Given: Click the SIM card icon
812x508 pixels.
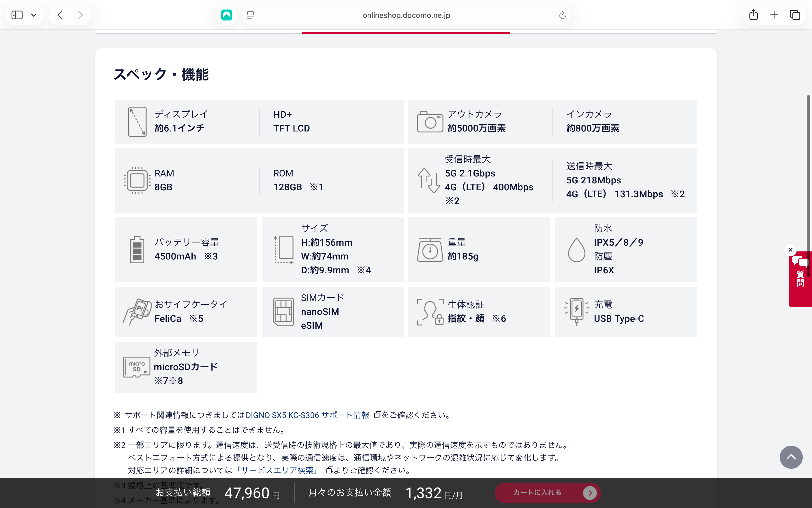Looking at the screenshot, I should pyautogui.click(x=283, y=311).
